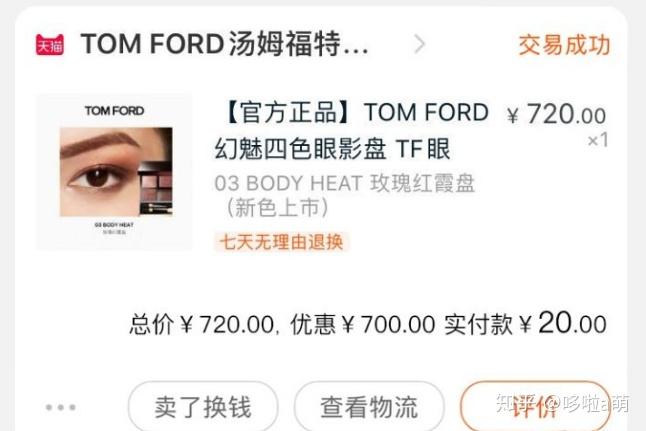The image size is (646, 431).
Task: Tap the orange 评价 review button
Action: click(536, 406)
